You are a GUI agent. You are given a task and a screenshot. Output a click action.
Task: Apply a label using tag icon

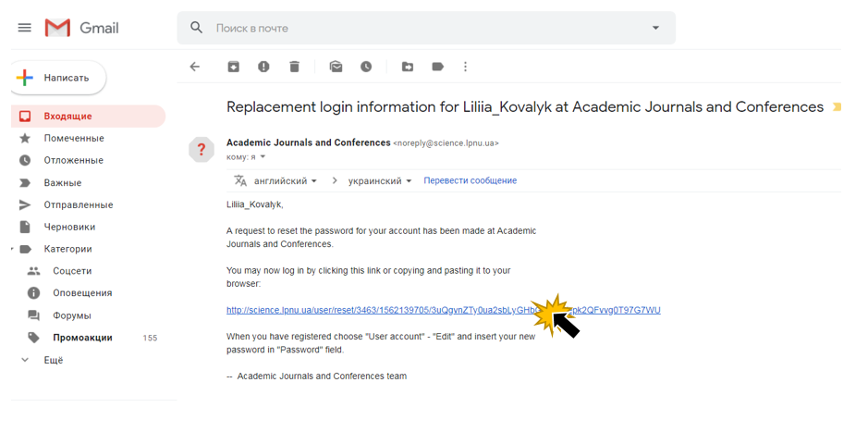click(x=437, y=67)
